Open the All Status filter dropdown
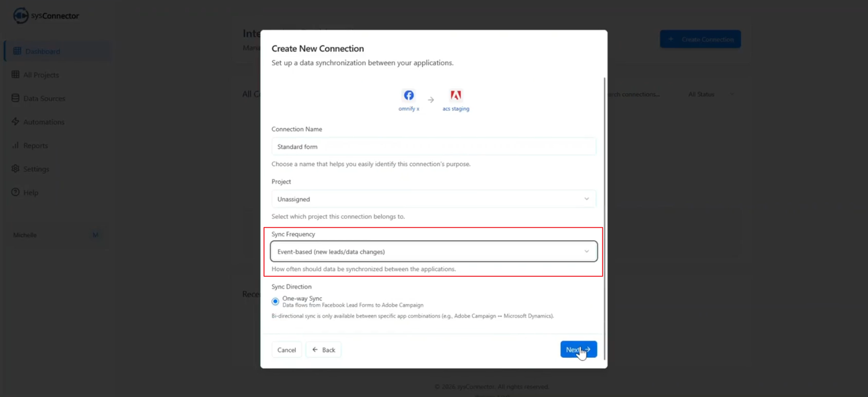The image size is (868, 397). (711, 94)
